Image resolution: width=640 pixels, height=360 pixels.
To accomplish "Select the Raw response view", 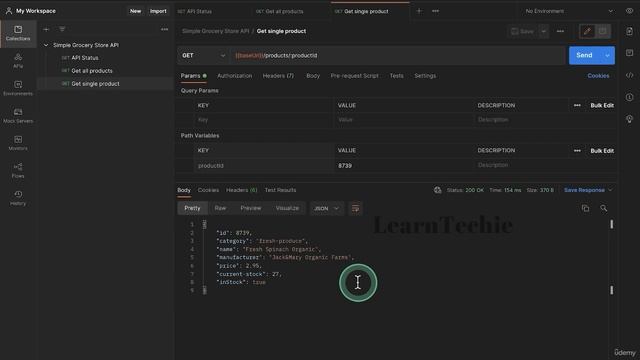I will pos(220,209).
